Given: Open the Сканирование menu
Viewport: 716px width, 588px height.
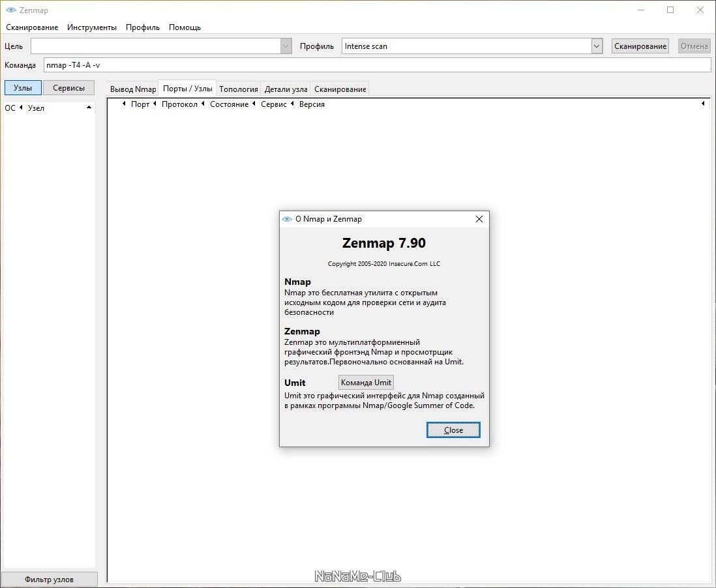Looking at the screenshot, I should click(x=32, y=27).
